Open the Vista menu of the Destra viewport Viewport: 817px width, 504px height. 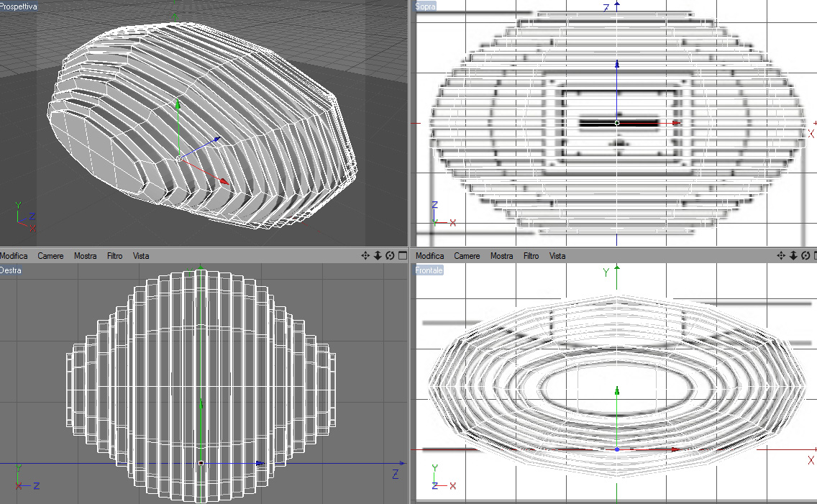[x=141, y=256]
